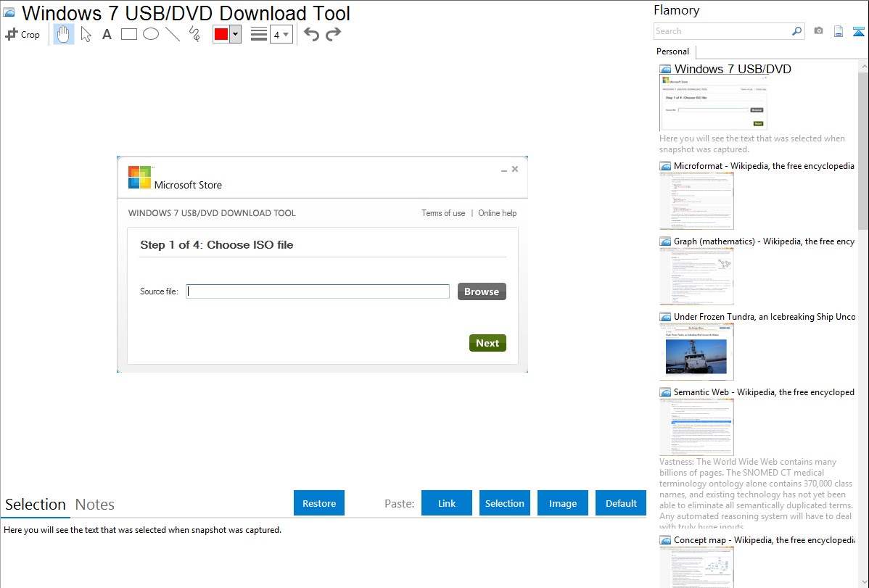The height and width of the screenshot is (588, 869).
Task: Click the blue collapse panel icon
Action: [x=858, y=31]
